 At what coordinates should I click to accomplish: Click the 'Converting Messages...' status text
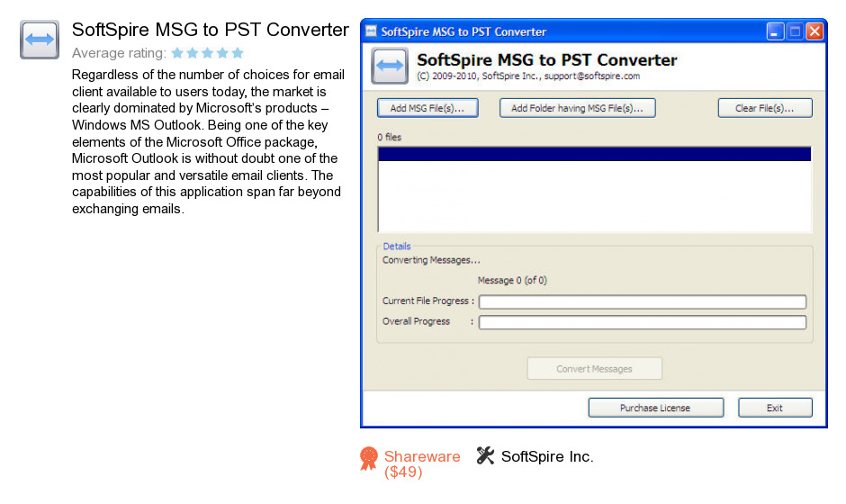(431, 260)
